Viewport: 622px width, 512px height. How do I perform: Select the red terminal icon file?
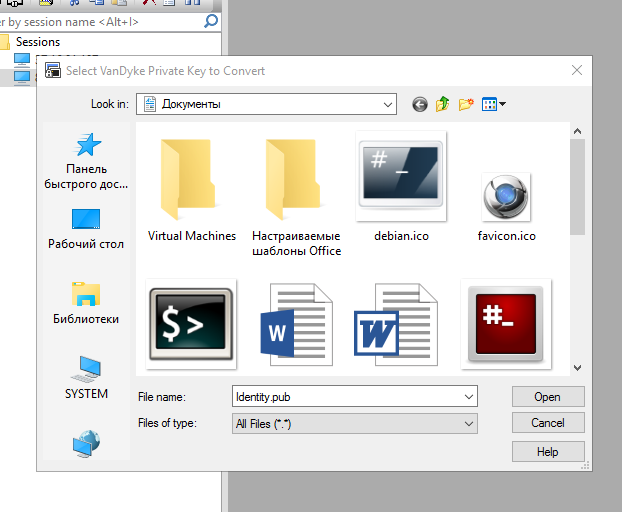click(x=506, y=324)
